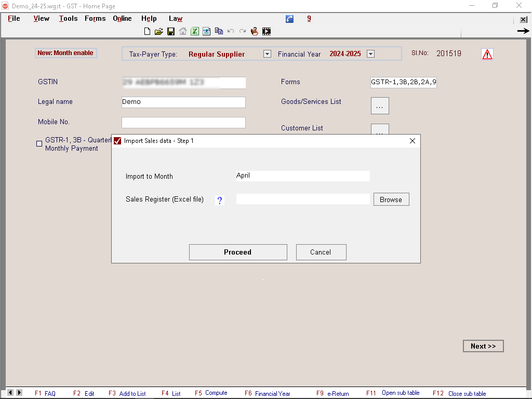Open the Tools menu
532x399 pixels.
(68, 19)
